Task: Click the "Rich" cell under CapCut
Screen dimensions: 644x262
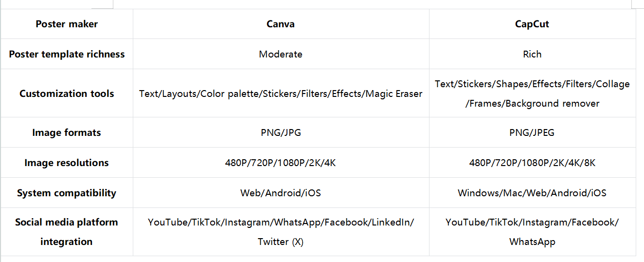Action: click(x=532, y=54)
